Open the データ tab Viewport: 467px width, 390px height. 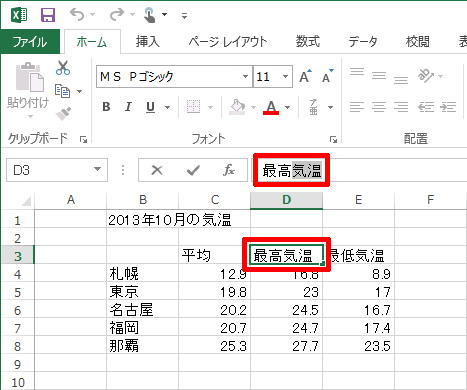tap(363, 42)
